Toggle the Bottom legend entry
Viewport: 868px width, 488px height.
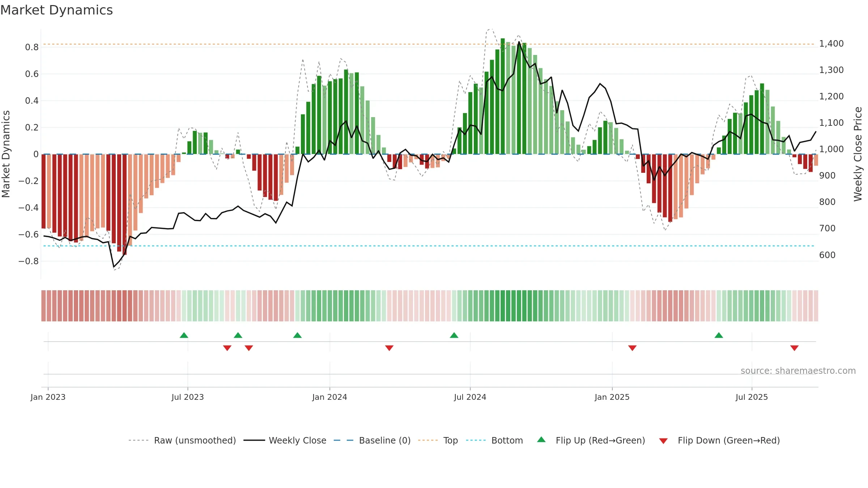click(494, 440)
